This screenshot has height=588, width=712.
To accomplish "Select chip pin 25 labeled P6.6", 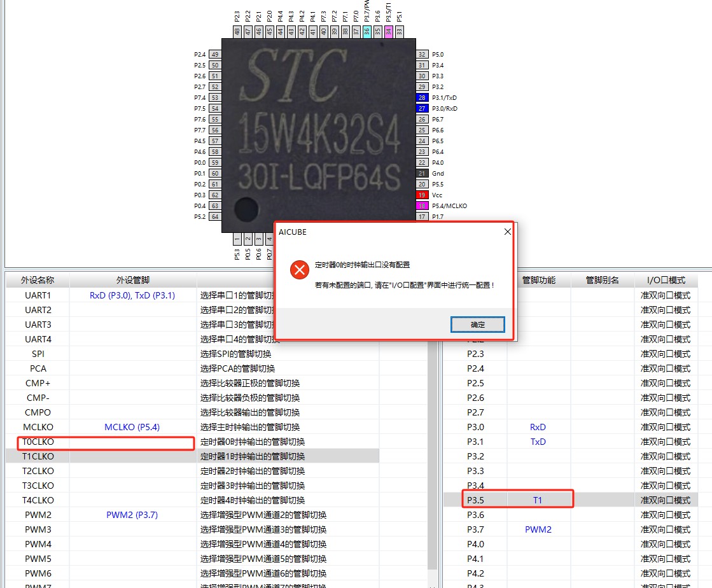I will pyautogui.click(x=422, y=130).
